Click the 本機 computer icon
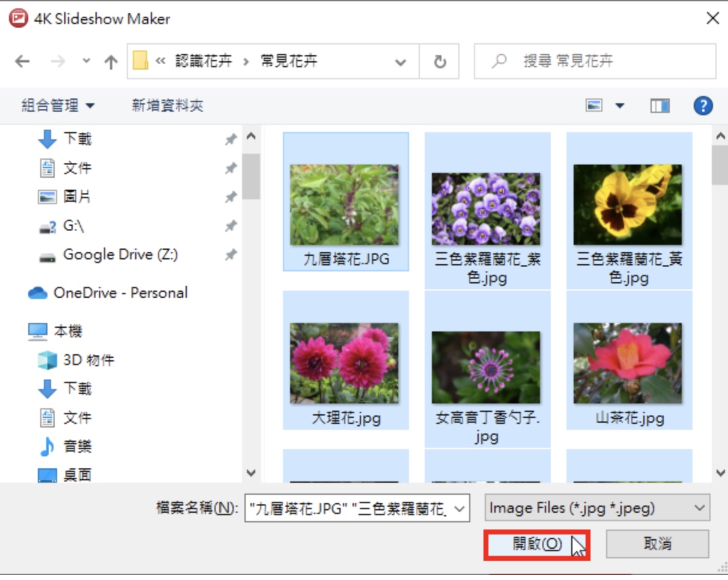This screenshot has height=580, width=728. (38, 331)
